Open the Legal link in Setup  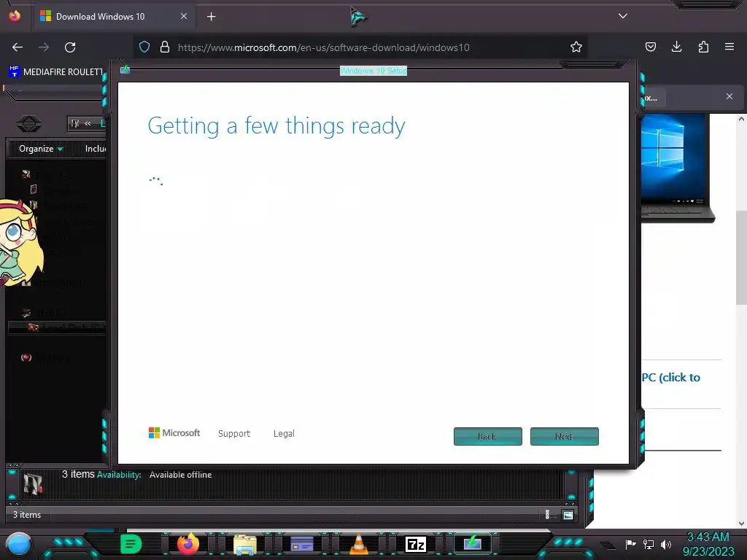pos(284,433)
